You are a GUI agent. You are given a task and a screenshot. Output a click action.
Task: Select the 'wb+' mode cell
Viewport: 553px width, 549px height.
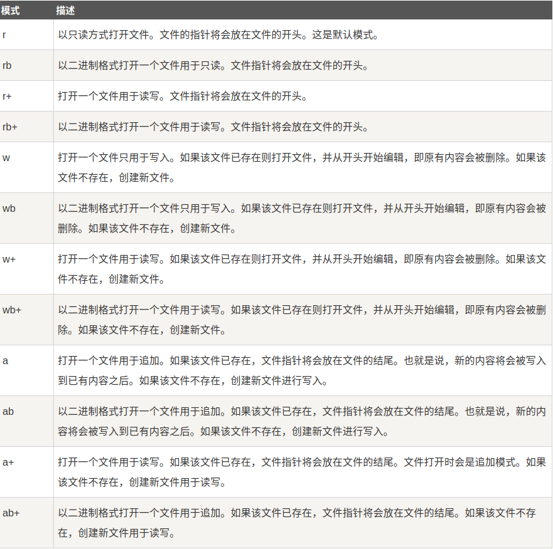pyautogui.click(x=26, y=319)
